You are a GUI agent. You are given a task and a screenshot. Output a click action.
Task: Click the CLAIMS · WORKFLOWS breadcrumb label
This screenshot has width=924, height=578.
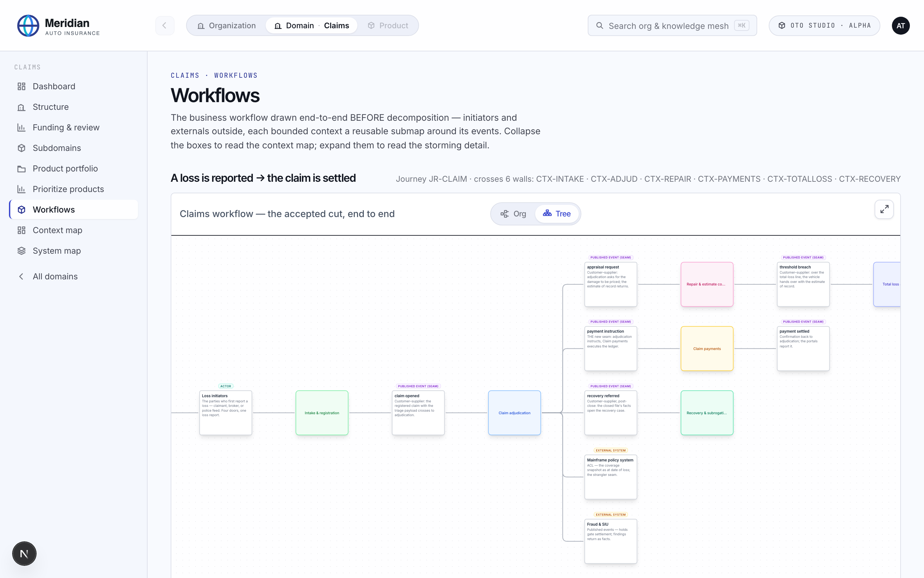coord(214,75)
